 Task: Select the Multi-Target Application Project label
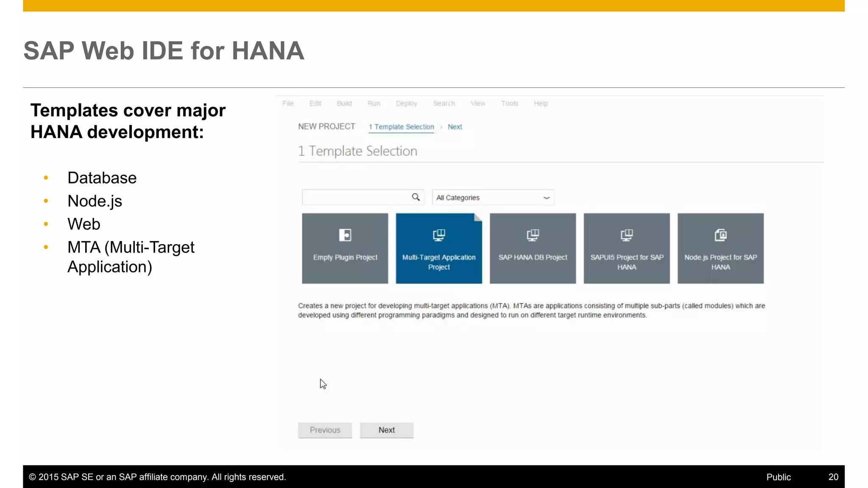439,262
